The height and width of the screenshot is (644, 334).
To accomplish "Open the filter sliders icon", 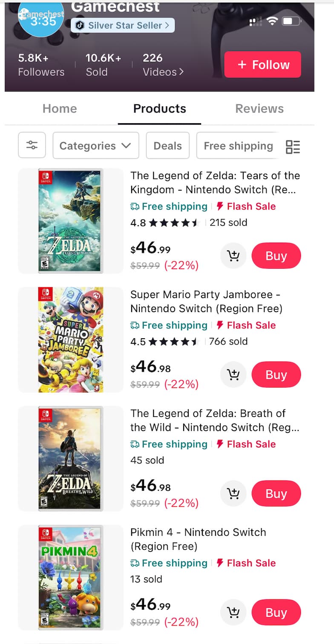I will point(32,145).
